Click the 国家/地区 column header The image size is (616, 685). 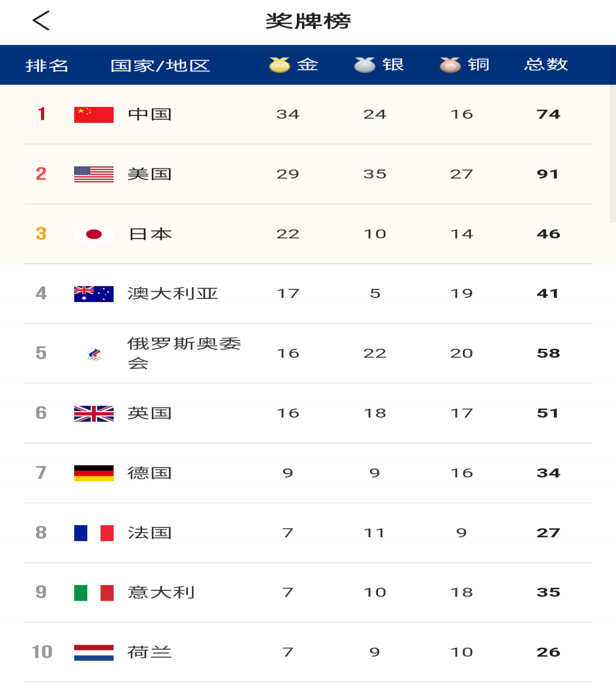(x=160, y=66)
